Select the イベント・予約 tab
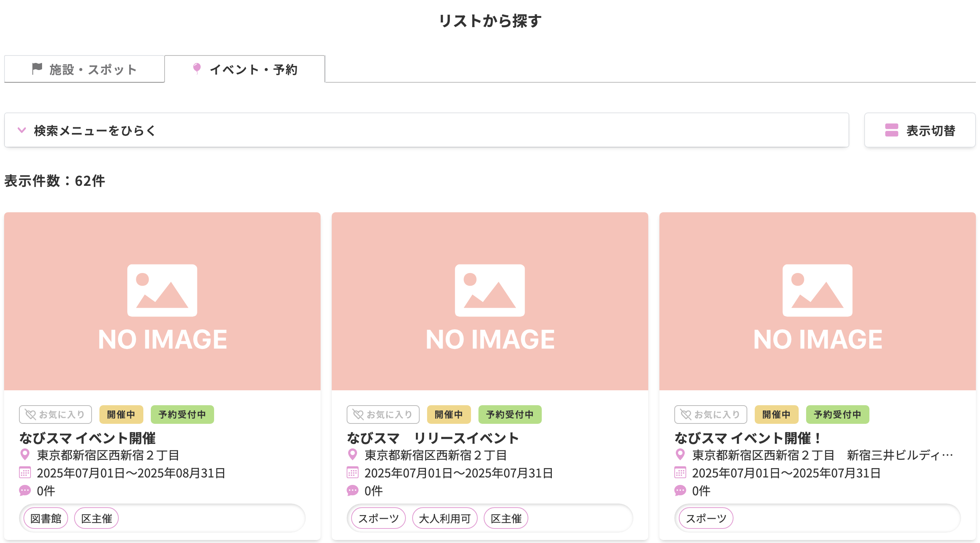The image size is (980, 543). pyautogui.click(x=245, y=69)
